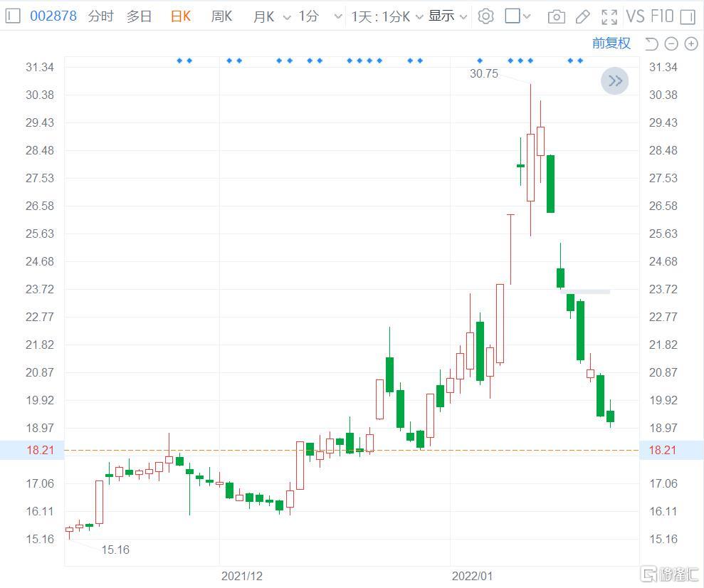Click the 19.92 label on the right axis

[663, 400]
